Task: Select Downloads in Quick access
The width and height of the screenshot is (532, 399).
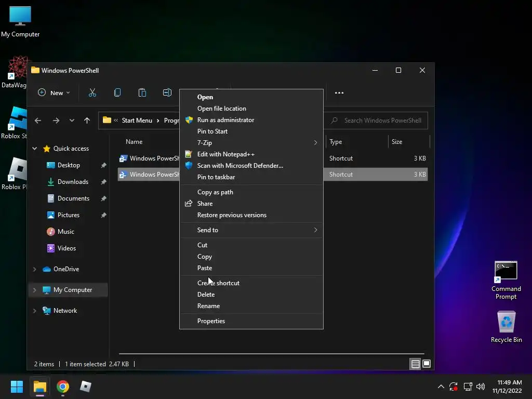Action: point(73,182)
